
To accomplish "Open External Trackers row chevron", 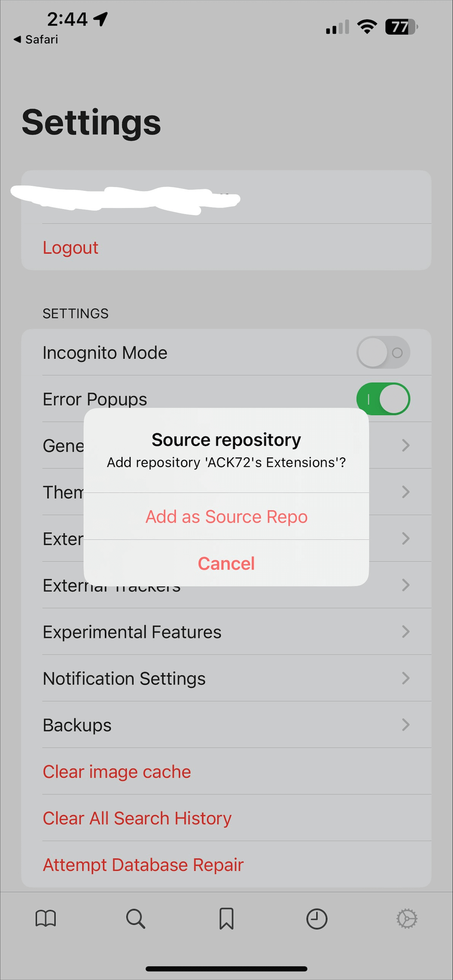I will pyautogui.click(x=406, y=585).
